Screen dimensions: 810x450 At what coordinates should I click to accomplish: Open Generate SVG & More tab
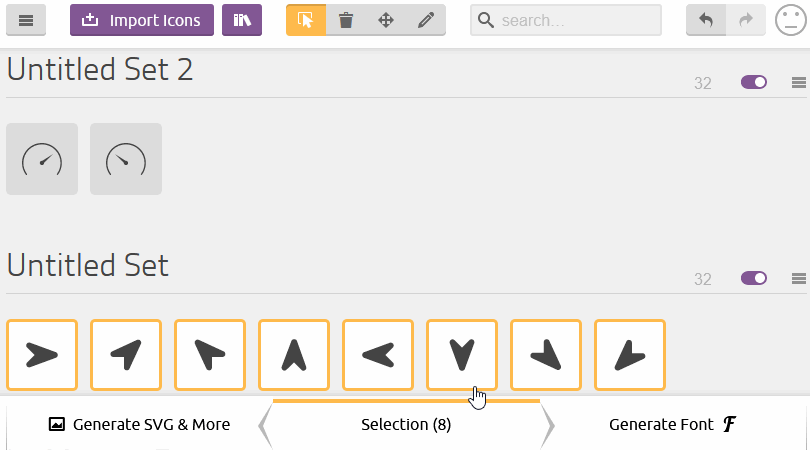139,424
